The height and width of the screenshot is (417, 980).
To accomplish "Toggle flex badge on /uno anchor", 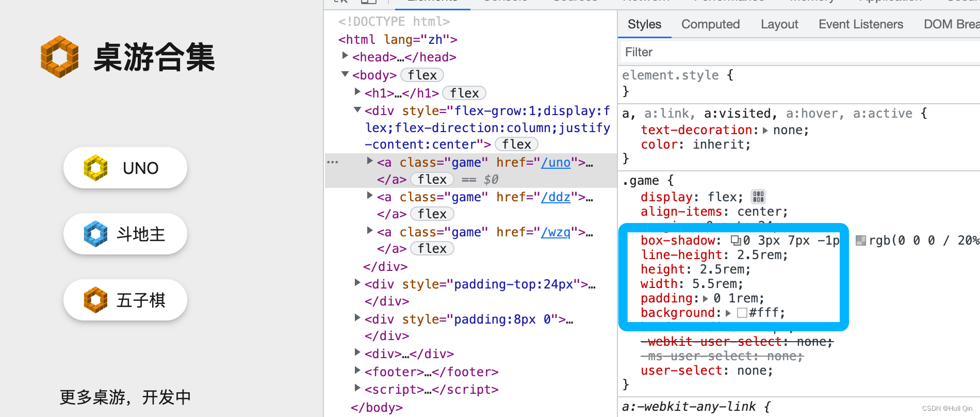I will [432, 180].
